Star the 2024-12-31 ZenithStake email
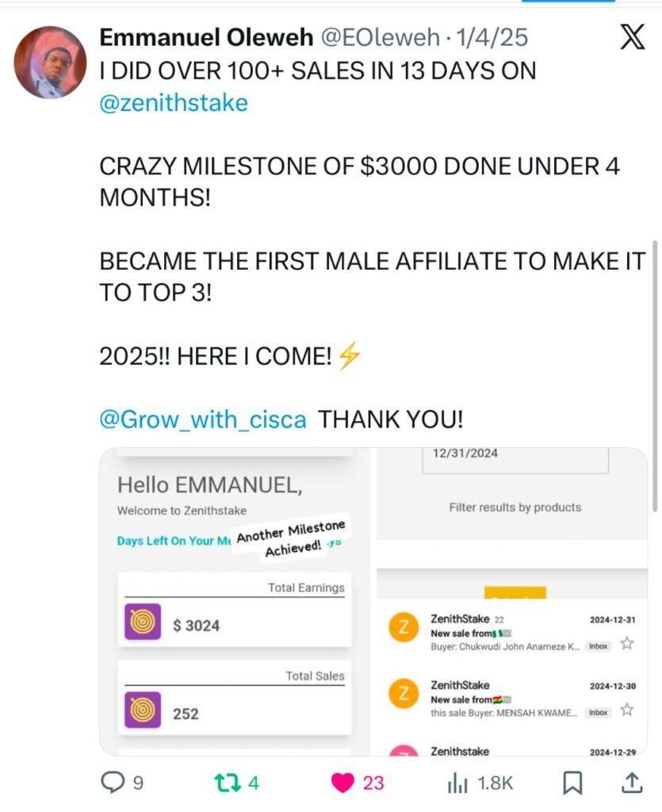The width and height of the screenshot is (662, 812). [627, 644]
